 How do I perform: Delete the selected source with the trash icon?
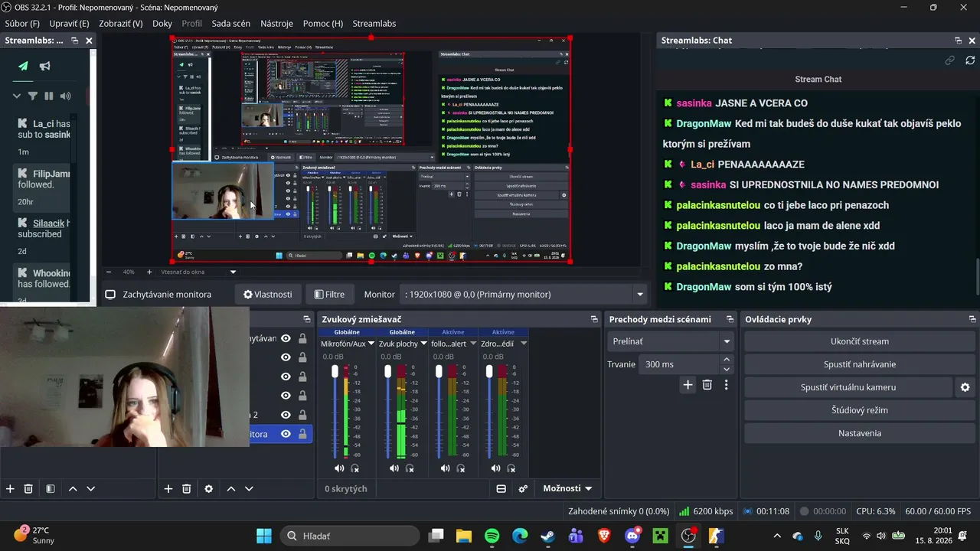pos(187,489)
